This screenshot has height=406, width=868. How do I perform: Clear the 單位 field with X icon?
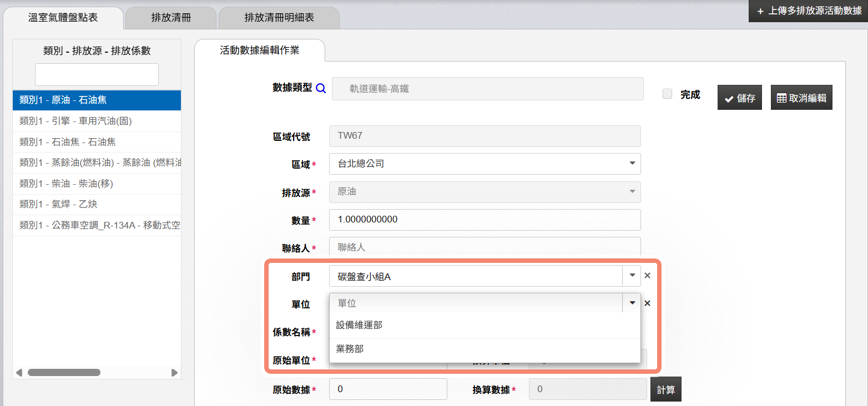[647, 303]
